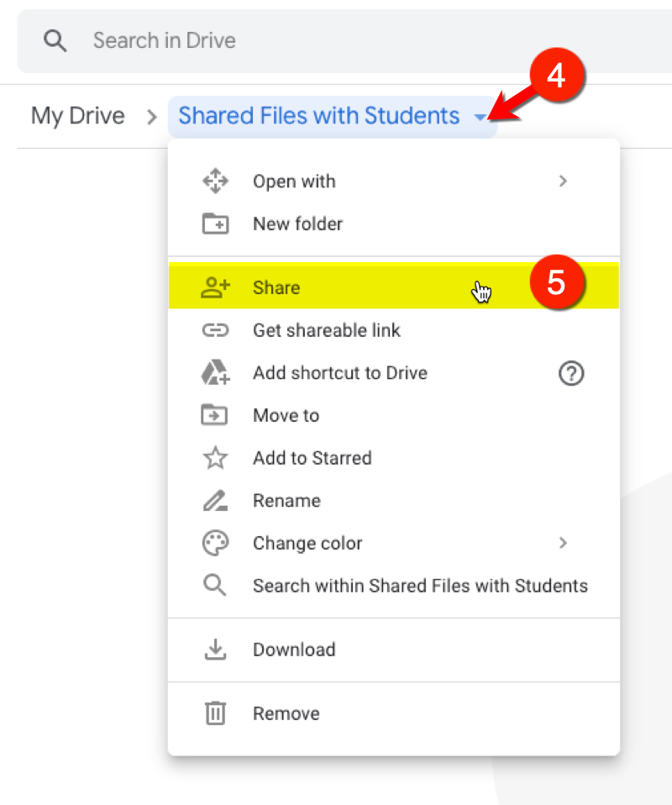Image resolution: width=672 pixels, height=805 pixels.
Task: Click the Open with move-arrows icon
Action: click(215, 182)
